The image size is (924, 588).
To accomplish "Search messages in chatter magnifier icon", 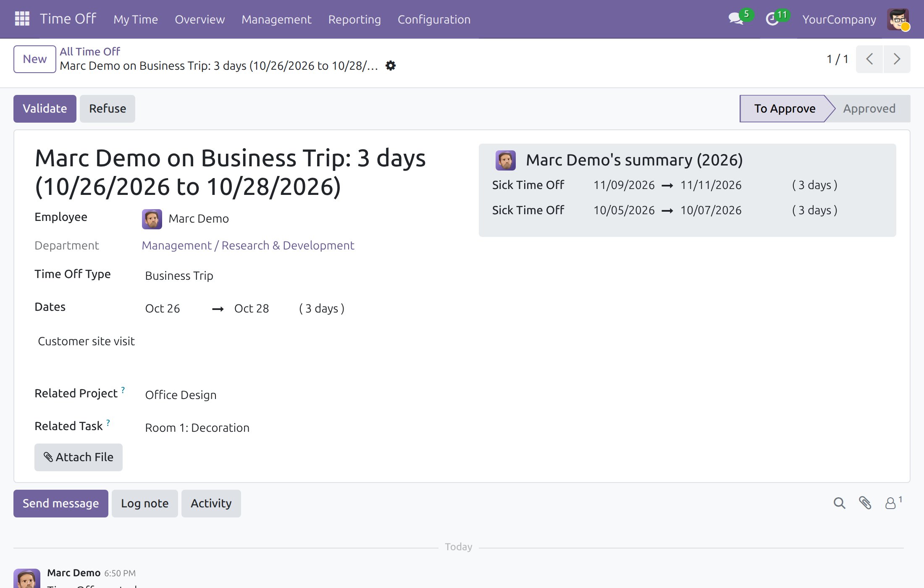I will 839,503.
